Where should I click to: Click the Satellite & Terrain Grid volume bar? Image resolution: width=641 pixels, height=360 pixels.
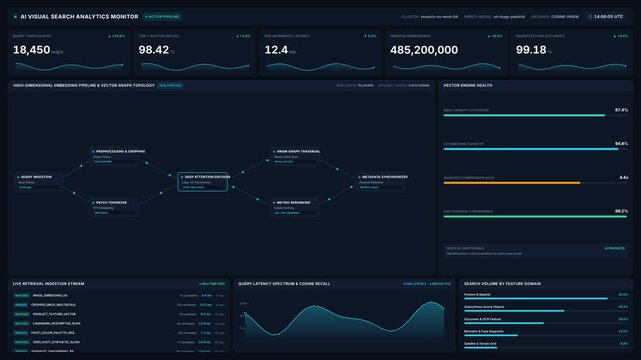pyautogui.click(x=546, y=348)
